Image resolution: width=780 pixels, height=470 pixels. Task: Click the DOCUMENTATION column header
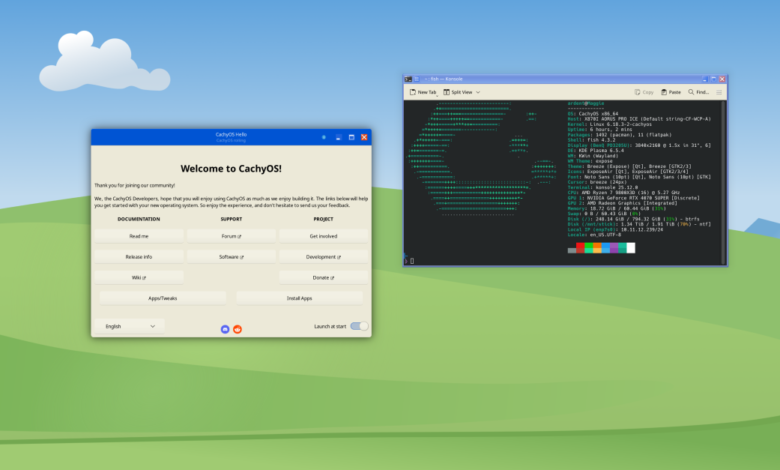139,219
